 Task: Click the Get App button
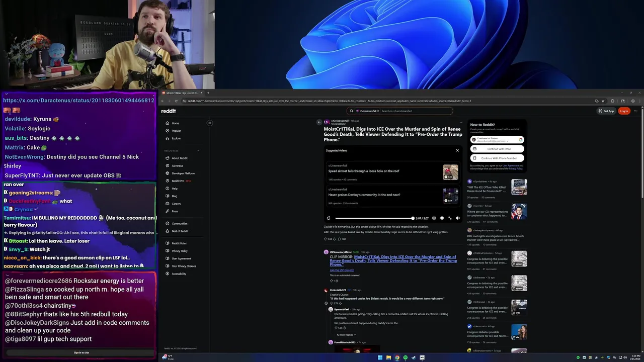(x=606, y=111)
